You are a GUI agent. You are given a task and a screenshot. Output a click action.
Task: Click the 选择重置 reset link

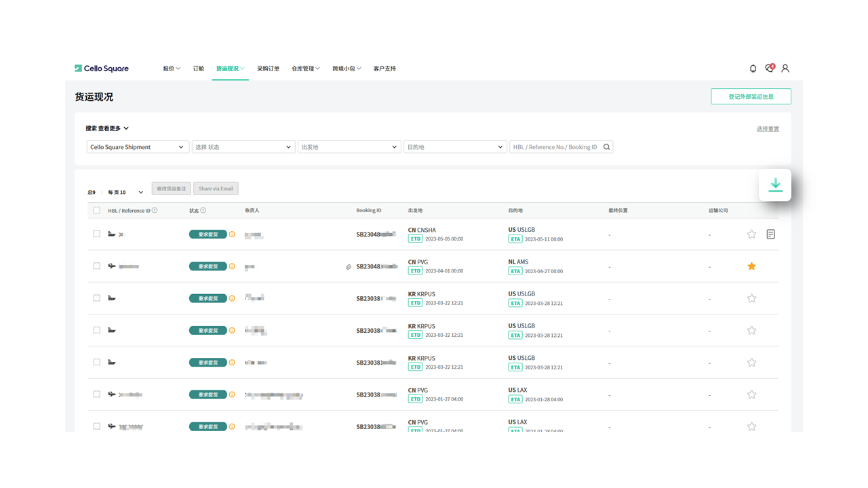pyautogui.click(x=768, y=129)
